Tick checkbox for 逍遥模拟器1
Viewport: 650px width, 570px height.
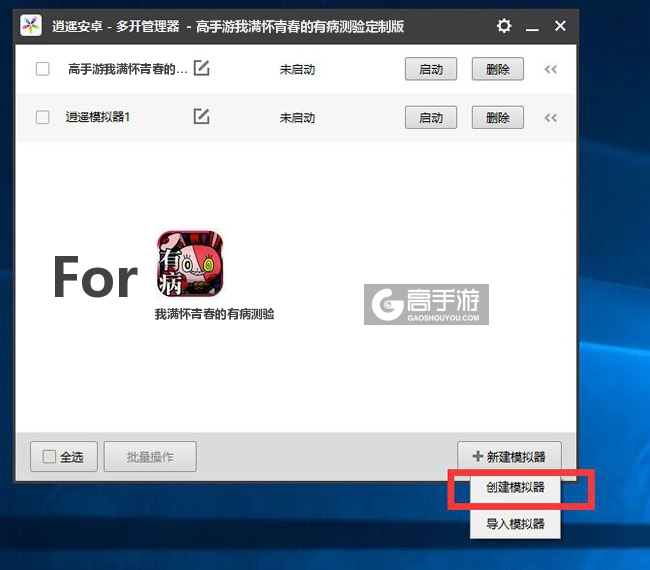43,117
